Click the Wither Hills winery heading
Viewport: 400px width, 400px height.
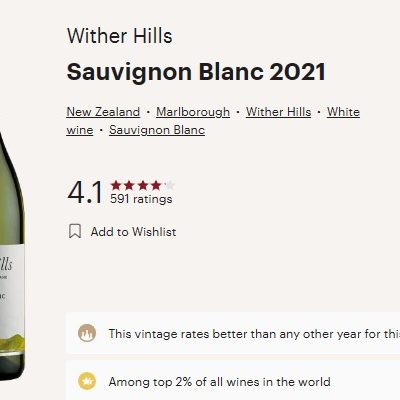tap(120, 36)
